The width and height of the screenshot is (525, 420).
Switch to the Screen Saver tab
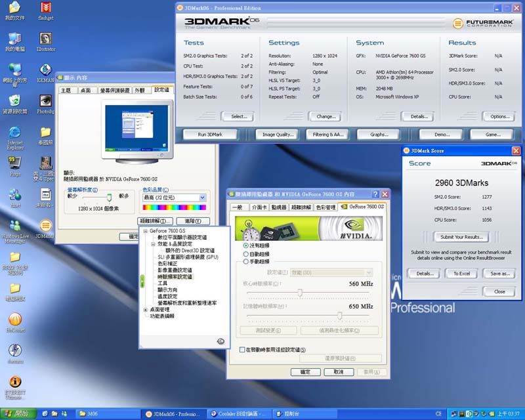[115, 91]
